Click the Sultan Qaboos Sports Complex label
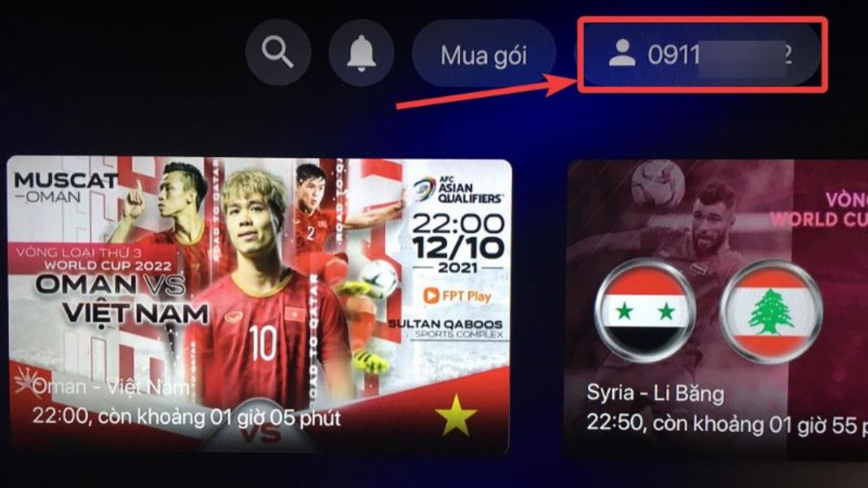This screenshot has width=868, height=488. [446, 328]
